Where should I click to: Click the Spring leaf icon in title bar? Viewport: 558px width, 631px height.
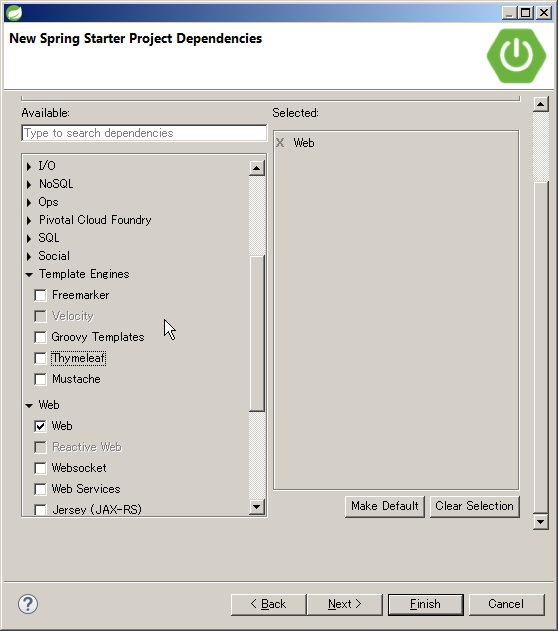[x=14, y=13]
